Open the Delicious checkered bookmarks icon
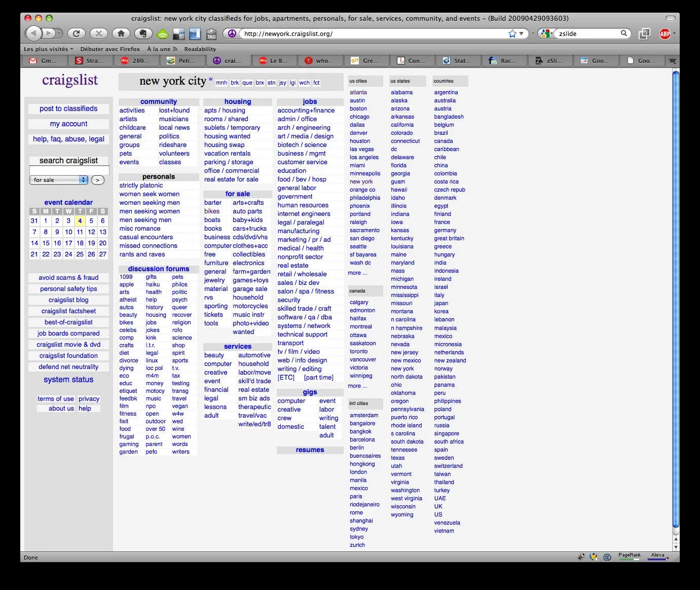The height and width of the screenshot is (590, 700). point(179,34)
